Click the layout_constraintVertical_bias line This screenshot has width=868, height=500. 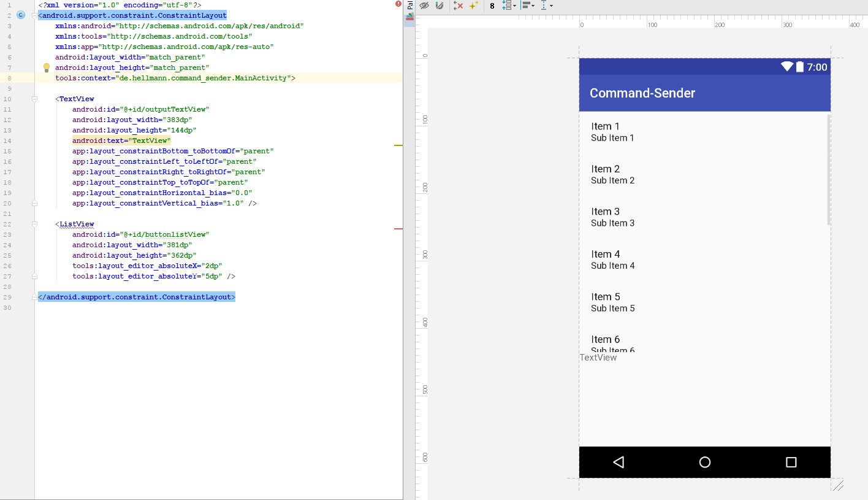click(164, 203)
